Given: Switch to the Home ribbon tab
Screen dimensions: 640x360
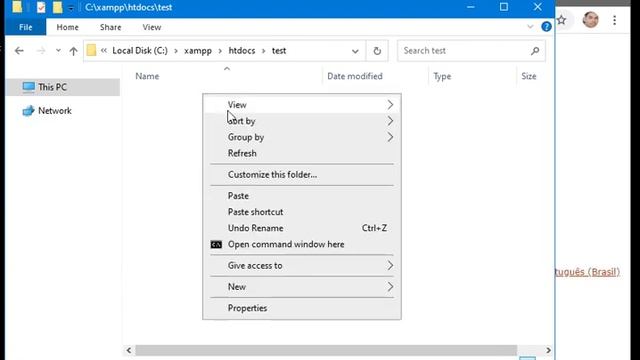Looking at the screenshot, I should click(x=67, y=27).
